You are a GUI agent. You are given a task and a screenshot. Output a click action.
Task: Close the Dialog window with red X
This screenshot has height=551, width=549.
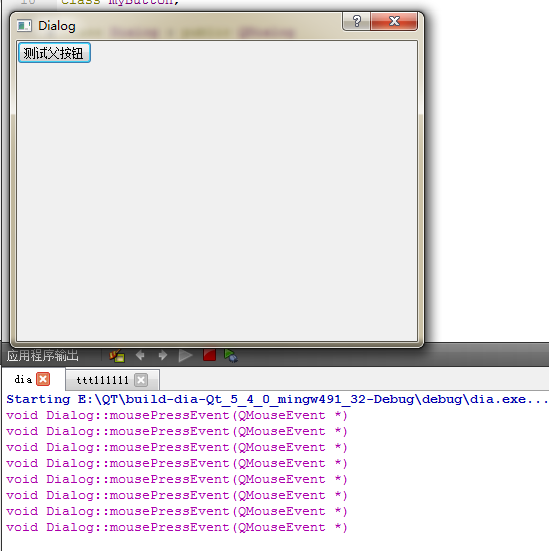point(394,21)
